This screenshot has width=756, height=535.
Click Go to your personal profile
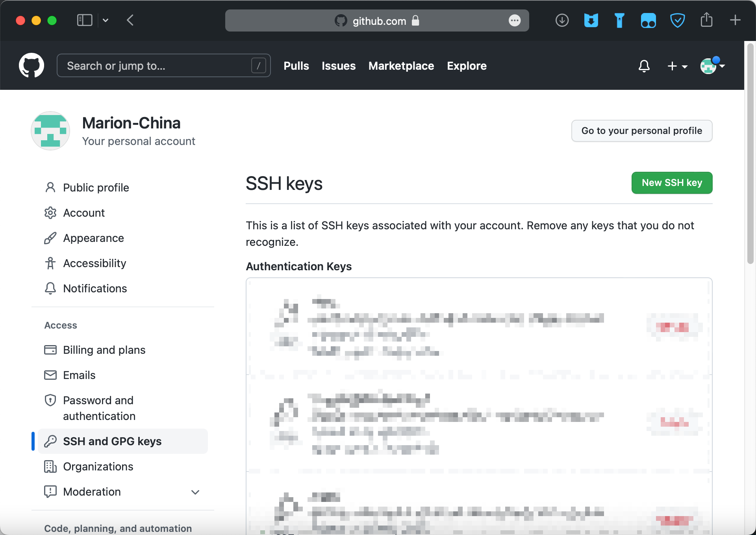[x=641, y=131]
